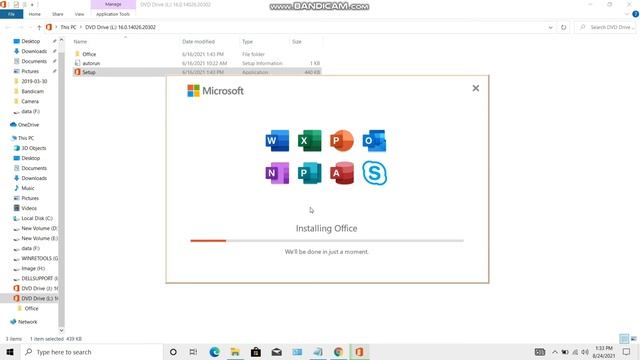Show hidden tray icons chevron
The height and width of the screenshot is (360, 640).
[555, 352]
